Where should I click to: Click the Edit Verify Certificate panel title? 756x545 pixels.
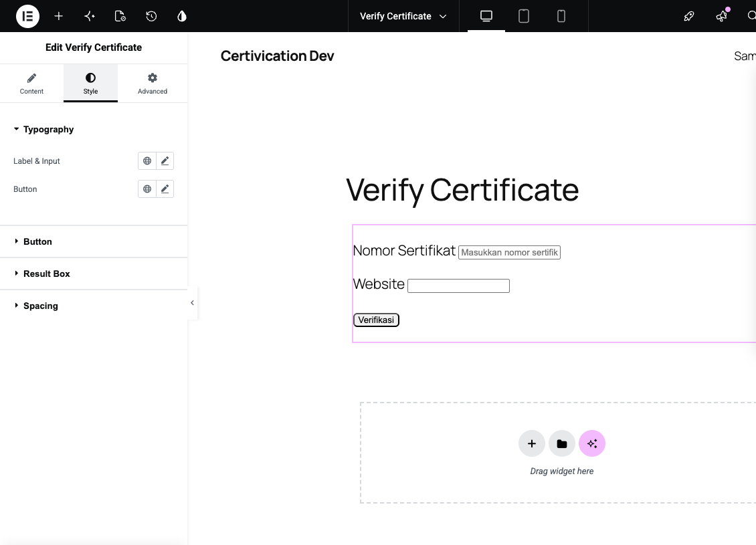pos(94,47)
